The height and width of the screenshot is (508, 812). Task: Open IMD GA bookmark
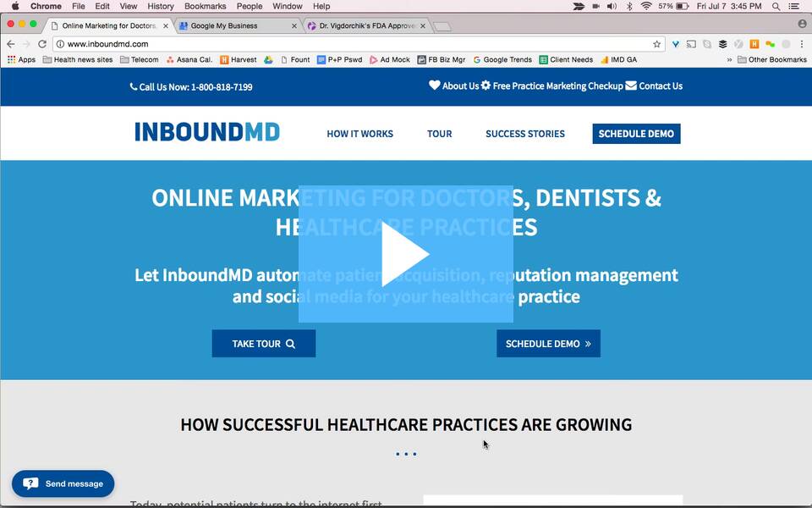point(618,59)
